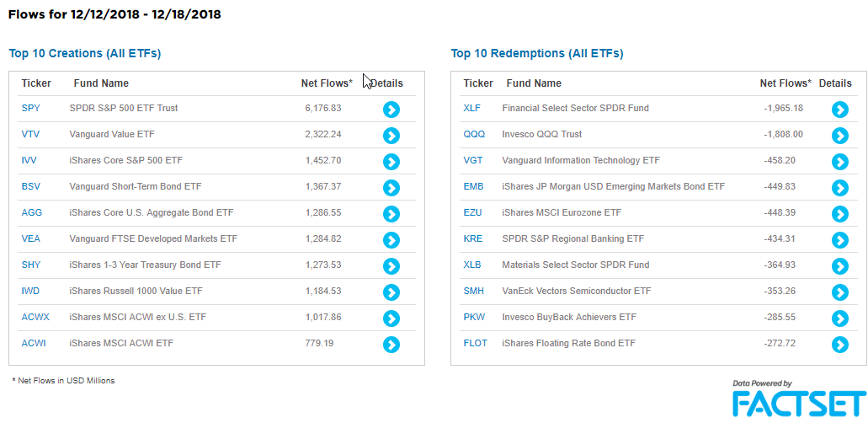
Task: Open the IWD ticker link
Action: click(30, 291)
